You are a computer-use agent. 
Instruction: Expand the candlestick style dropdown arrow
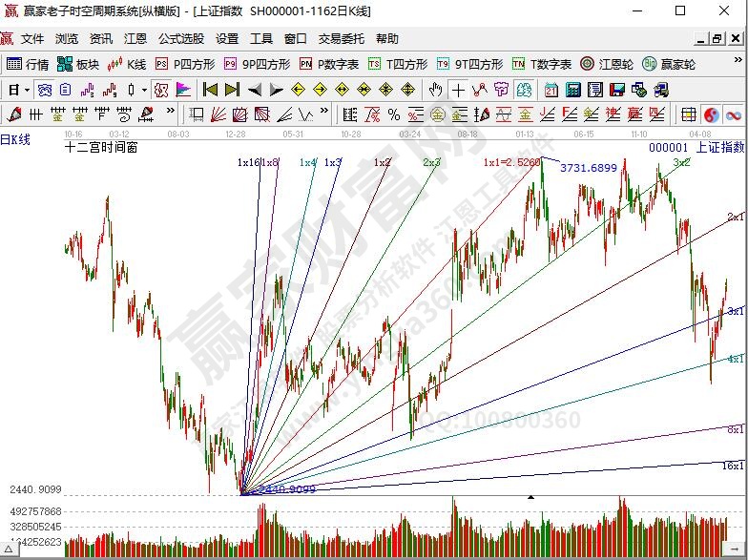(144, 90)
